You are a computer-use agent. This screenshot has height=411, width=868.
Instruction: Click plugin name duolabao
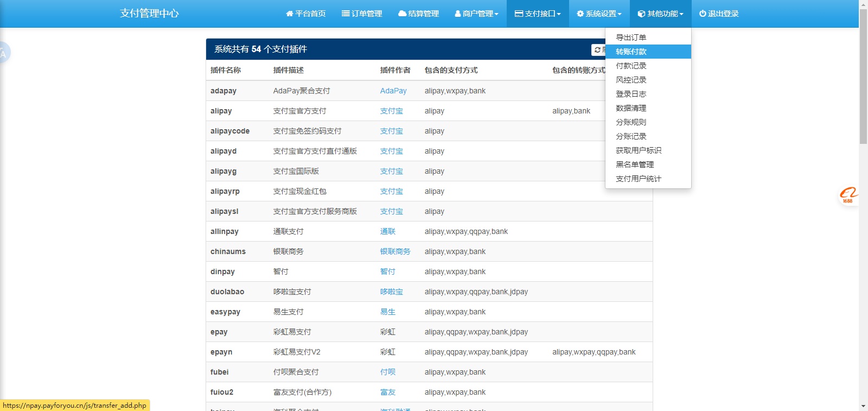(227, 292)
